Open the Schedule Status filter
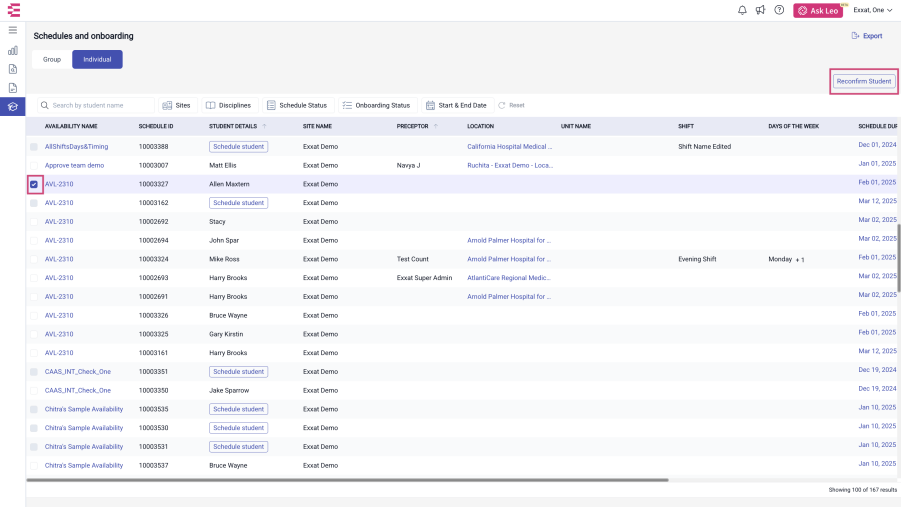The height and width of the screenshot is (507, 902). (x=297, y=105)
